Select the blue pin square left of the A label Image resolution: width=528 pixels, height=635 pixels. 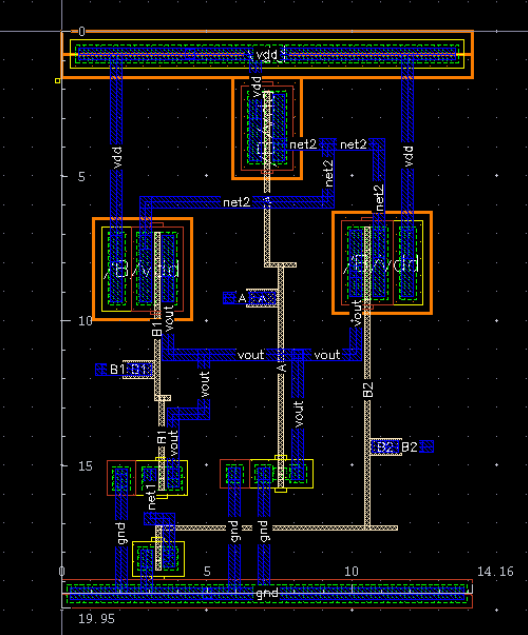tap(230, 298)
